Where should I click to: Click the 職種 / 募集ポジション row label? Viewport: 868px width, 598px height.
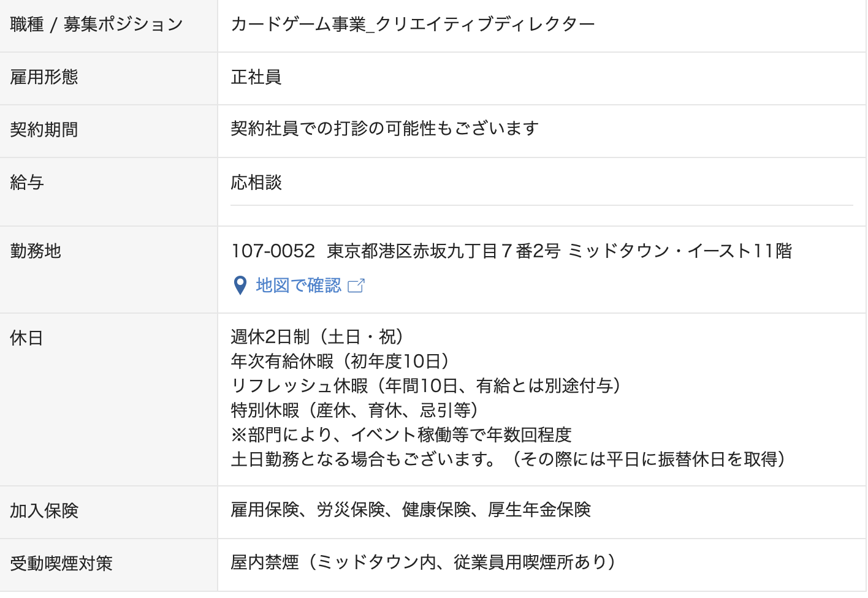(96, 25)
